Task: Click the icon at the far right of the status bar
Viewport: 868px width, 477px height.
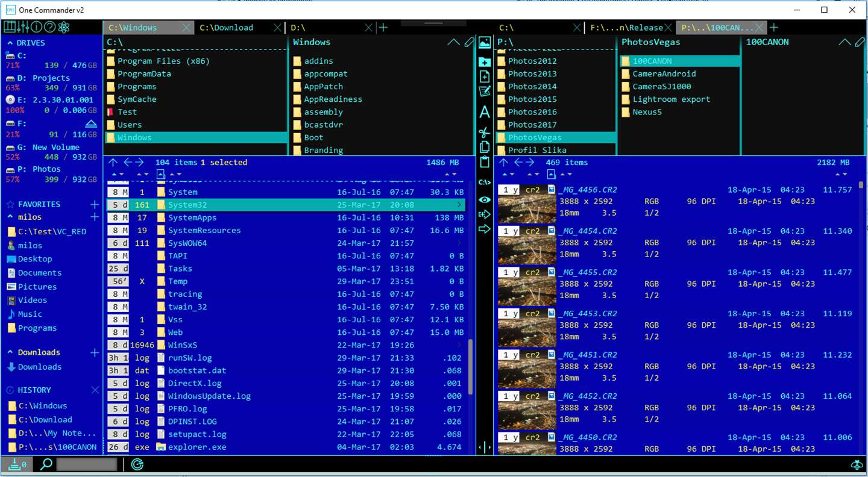Action: (856, 464)
